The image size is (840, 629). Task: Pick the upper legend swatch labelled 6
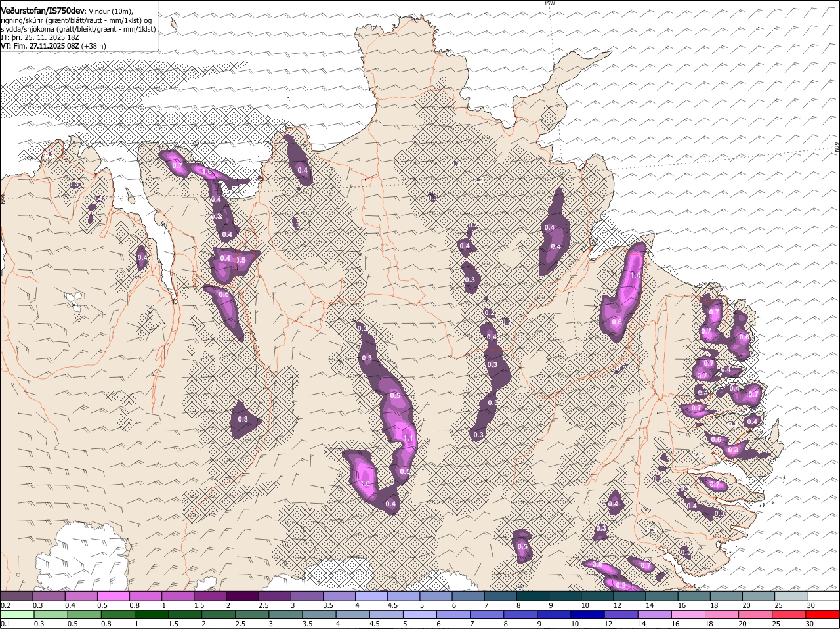469,596
